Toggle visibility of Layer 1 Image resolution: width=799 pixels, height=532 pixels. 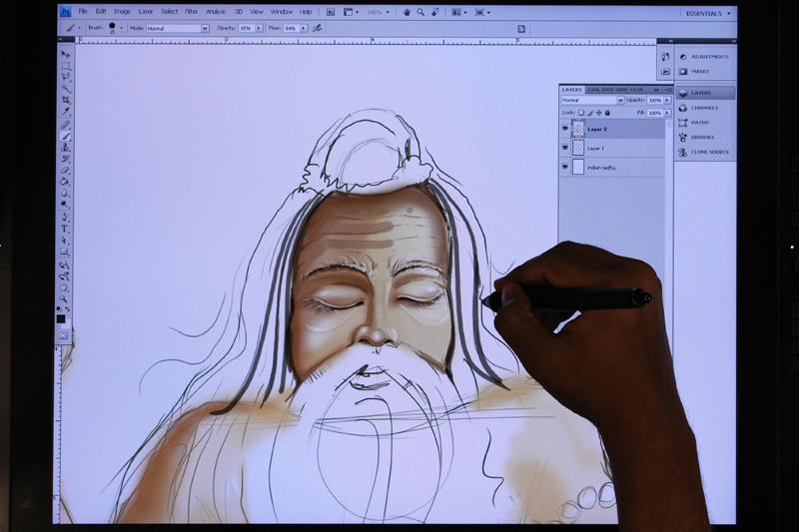[x=565, y=148]
